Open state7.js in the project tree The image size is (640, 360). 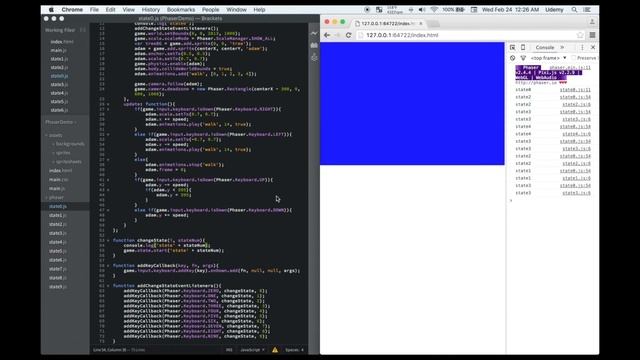click(x=58, y=269)
